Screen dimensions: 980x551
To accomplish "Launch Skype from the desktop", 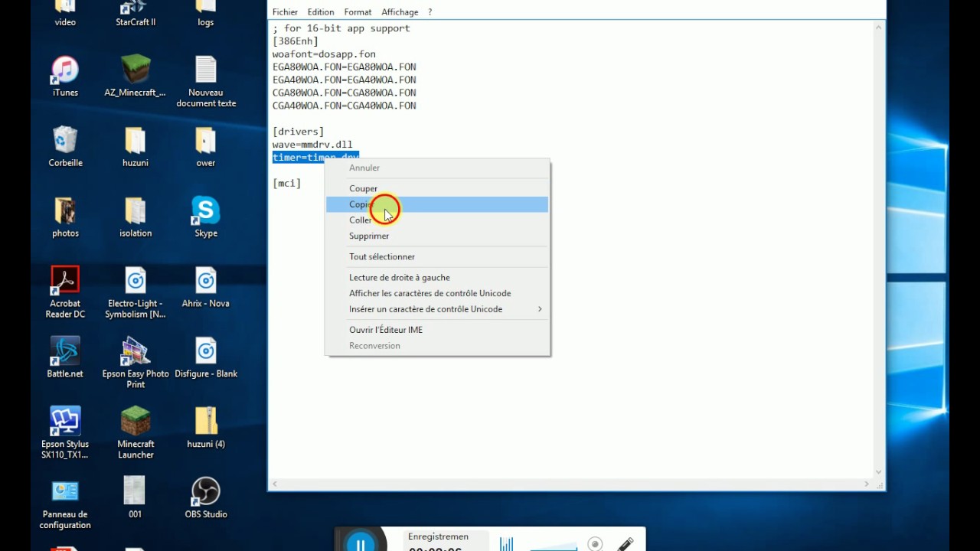I will click(206, 217).
